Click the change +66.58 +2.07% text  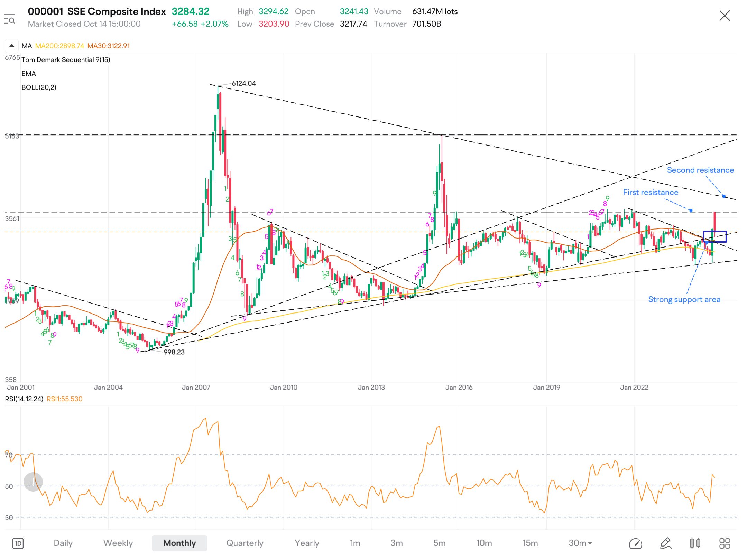tap(200, 24)
